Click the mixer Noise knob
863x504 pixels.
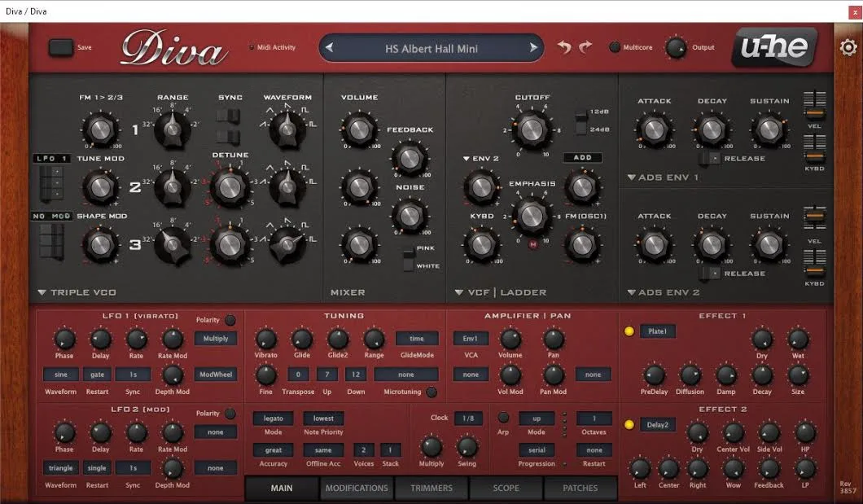410,217
